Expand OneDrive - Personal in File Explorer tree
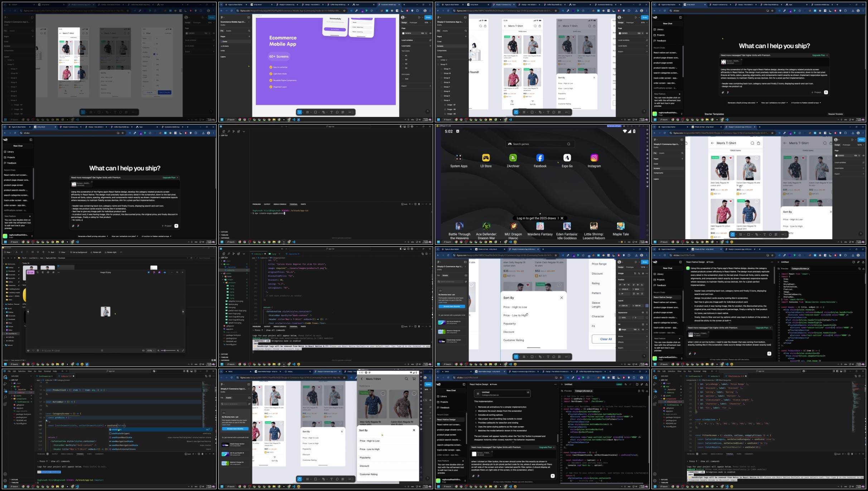The height and width of the screenshot is (491, 868). (4, 304)
